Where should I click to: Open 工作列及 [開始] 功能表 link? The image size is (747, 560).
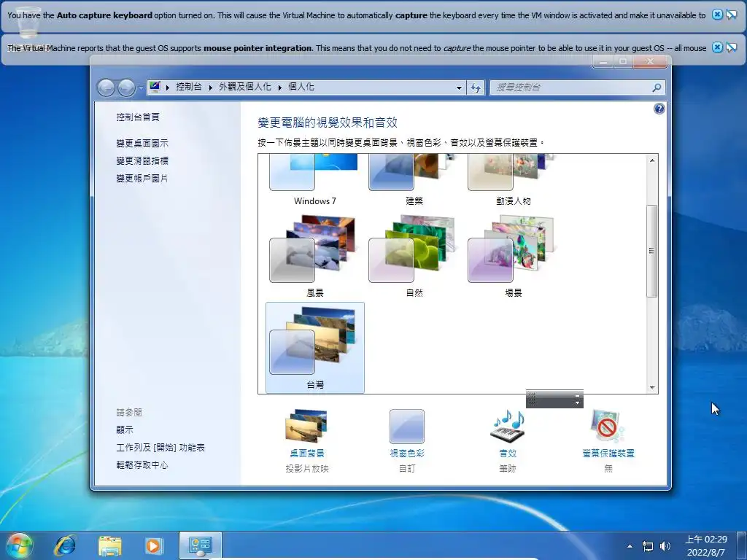click(160, 448)
